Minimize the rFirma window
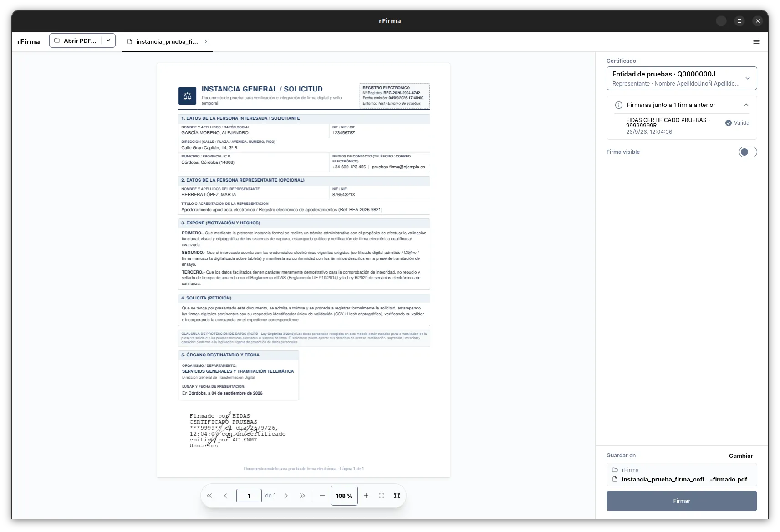This screenshot has width=780, height=532. pyautogui.click(x=721, y=21)
